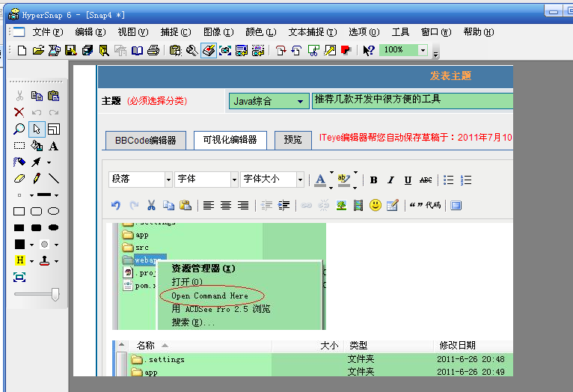Select the pointer arrow tool

[x=37, y=129]
